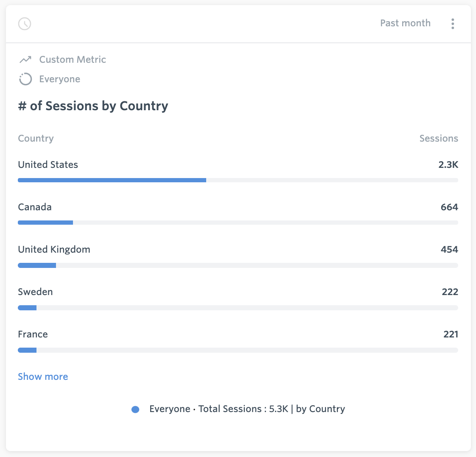This screenshot has height=457, width=476.
Task: Click the Everyone segment circle icon
Action: (25, 79)
